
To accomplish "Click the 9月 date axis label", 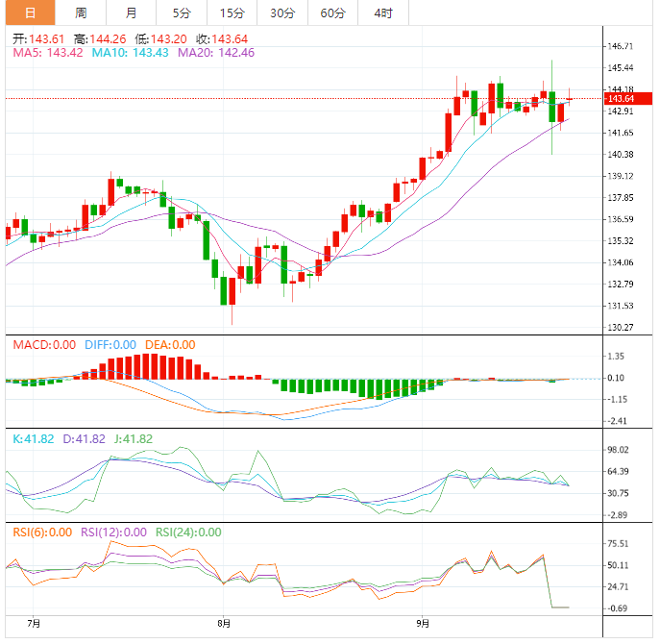I will pyautogui.click(x=423, y=623).
